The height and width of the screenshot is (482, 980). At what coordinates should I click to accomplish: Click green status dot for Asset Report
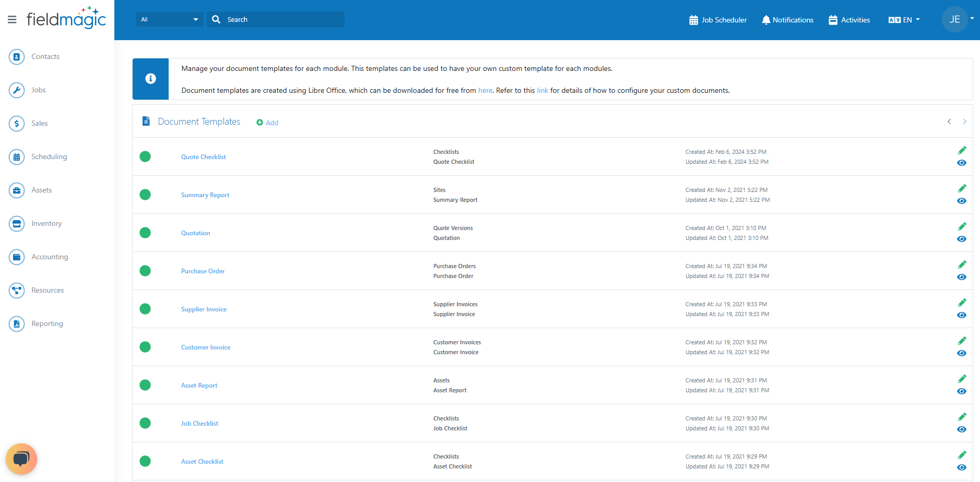pos(145,385)
